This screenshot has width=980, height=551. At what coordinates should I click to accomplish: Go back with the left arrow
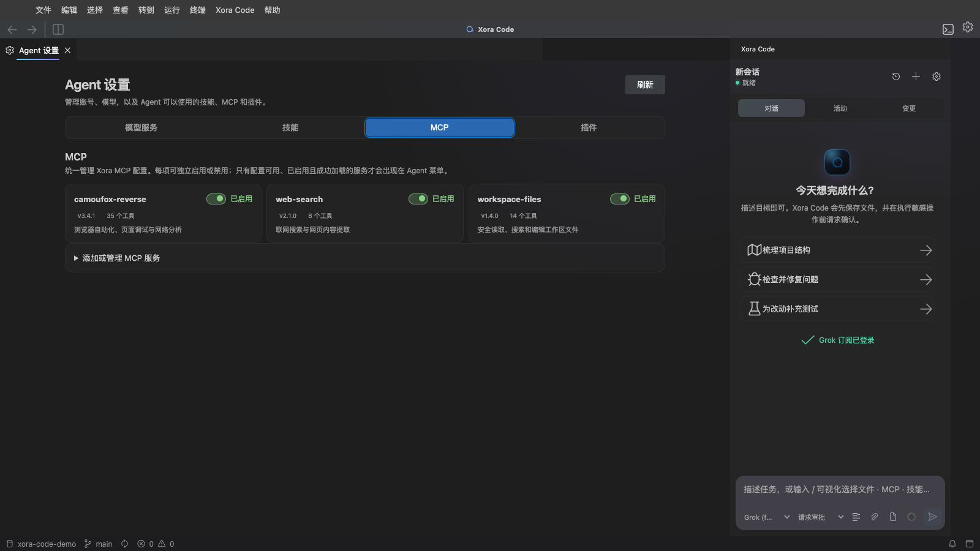click(12, 29)
